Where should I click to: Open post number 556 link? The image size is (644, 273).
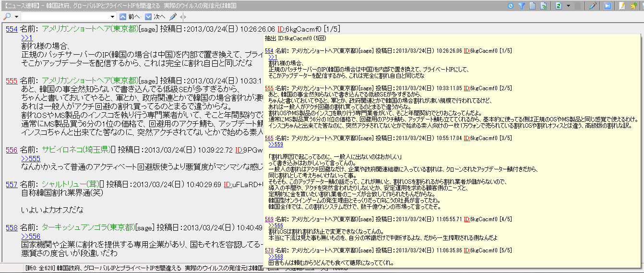click(x=12, y=150)
